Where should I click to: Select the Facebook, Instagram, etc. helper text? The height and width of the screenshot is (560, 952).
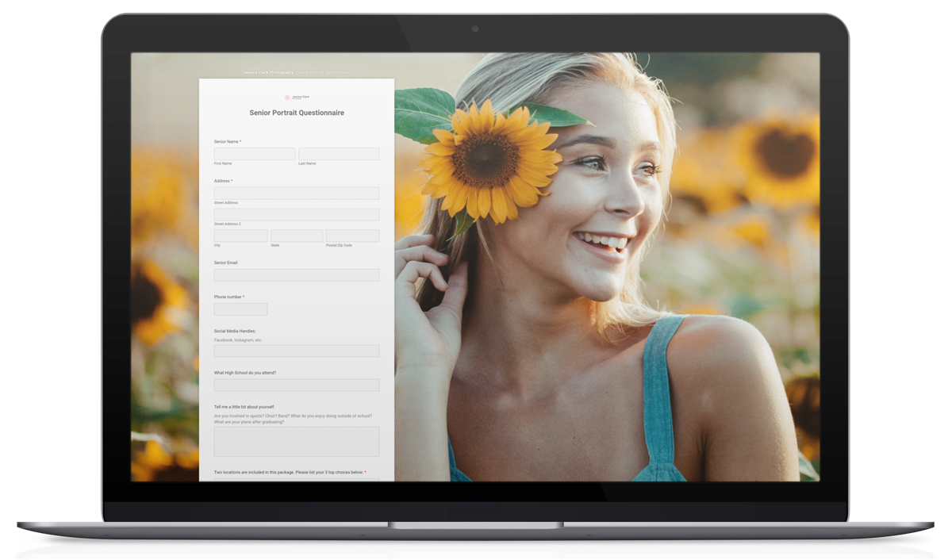click(x=238, y=339)
